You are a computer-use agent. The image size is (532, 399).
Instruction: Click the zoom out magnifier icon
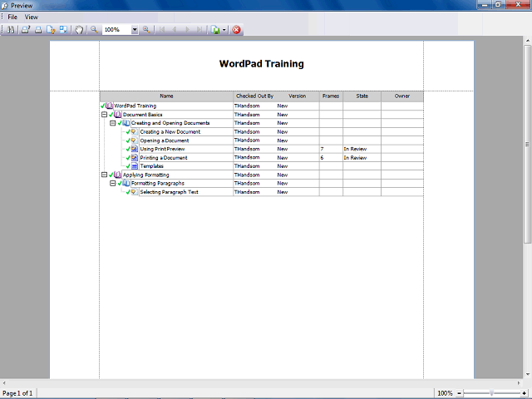pyautogui.click(x=94, y=30)
